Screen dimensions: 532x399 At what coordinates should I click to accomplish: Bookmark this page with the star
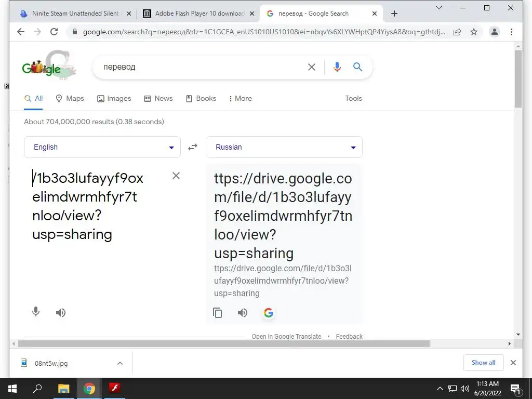point(474,32)
